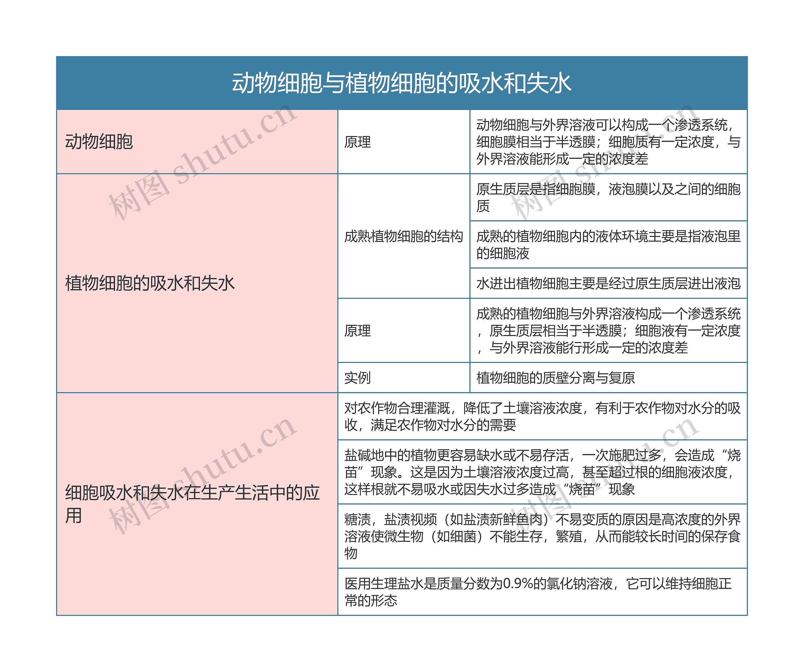Viewport: 804px width, 672px height.
Task: Select text starting 成熟的植物细胞内的液体环境
Action: (608, 245)
